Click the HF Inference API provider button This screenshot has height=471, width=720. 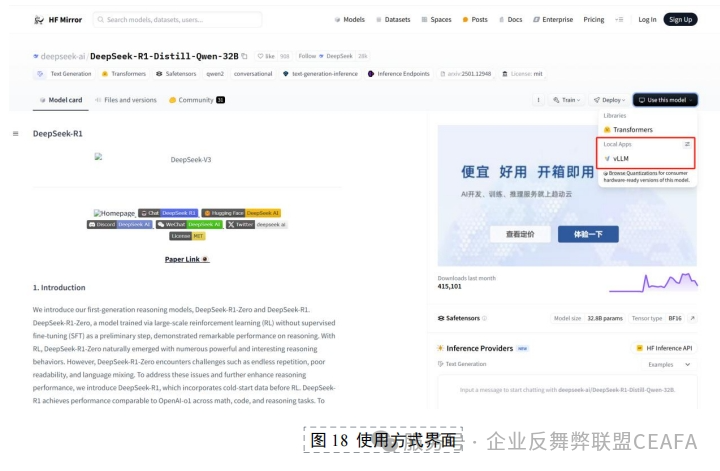[664, 348]
